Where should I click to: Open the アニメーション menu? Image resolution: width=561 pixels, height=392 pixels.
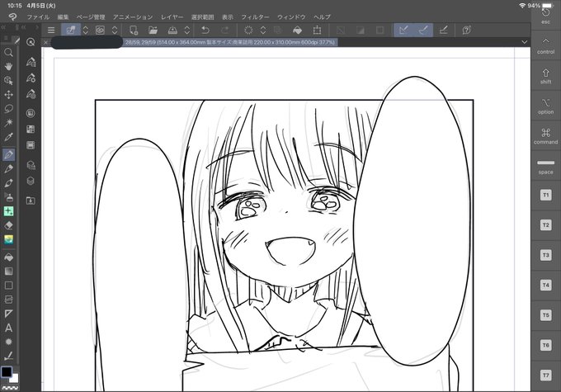click(x=133, y=17)
